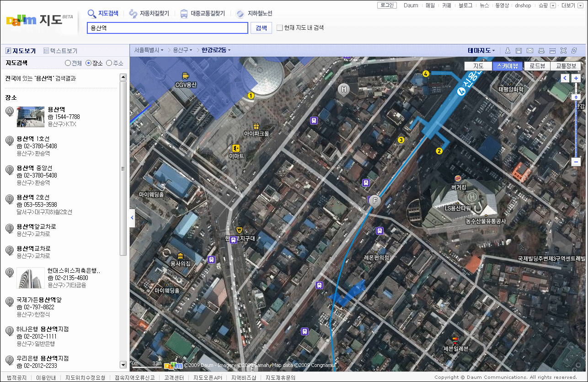Collapse the left results panel with the arrow handle
Screen dimensions: 588x382
tap(132, 218)
